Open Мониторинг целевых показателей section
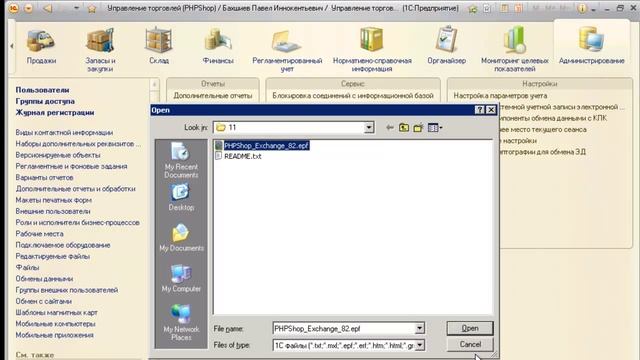The height and width of the screenshot is (360, 640). coord(515,49)
